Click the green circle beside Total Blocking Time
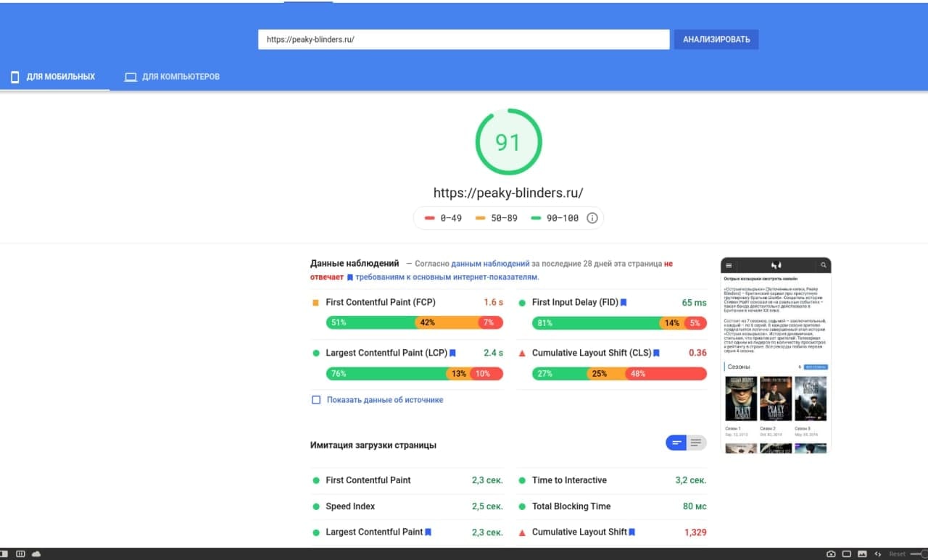This screenshot has width=928, height=560. (x=522, y=506)
